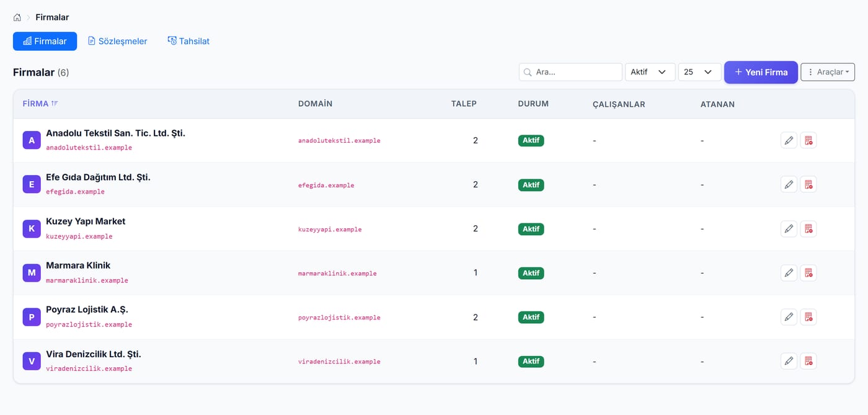Open Vira Denizcilik Ltd. Şti. company
Screen dimensions: 868x415
[94, 354]
